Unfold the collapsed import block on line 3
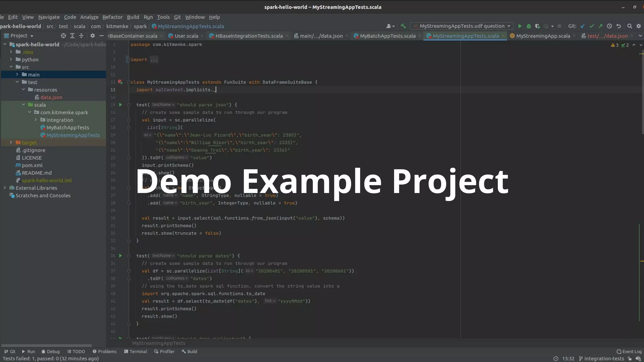The width and height of the screenshot is (644, 362). tap(128, 59)
